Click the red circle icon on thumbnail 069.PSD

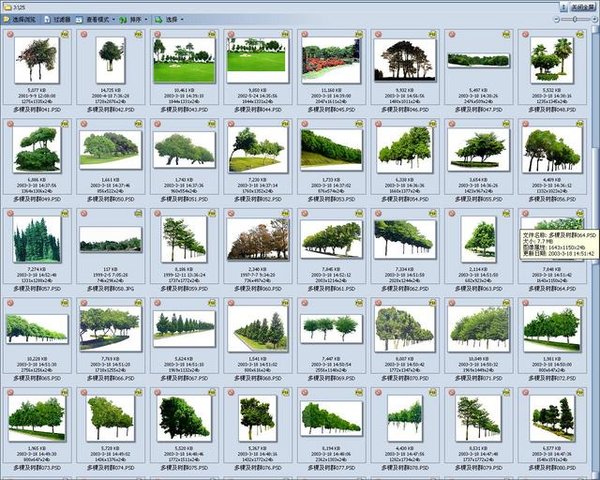pyautogui.click(x=305, y=303)
